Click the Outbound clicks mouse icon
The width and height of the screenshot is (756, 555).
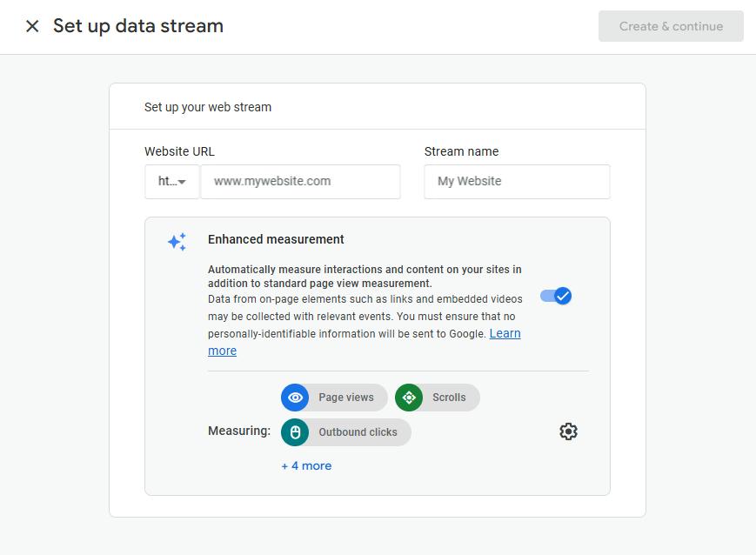tap(295, 432)
